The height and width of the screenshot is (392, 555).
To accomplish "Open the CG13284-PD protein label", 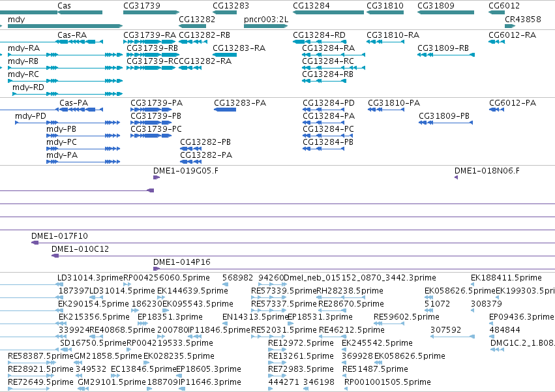I will click(329, 103).
